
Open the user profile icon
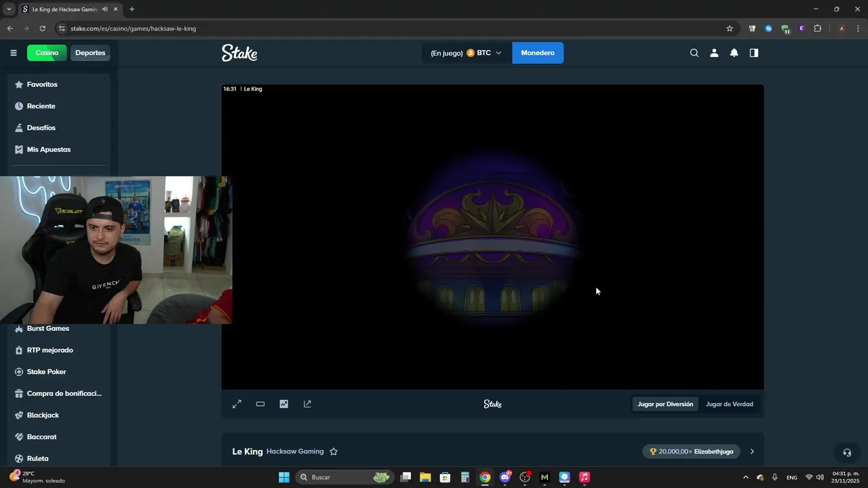tap(714, 53)
